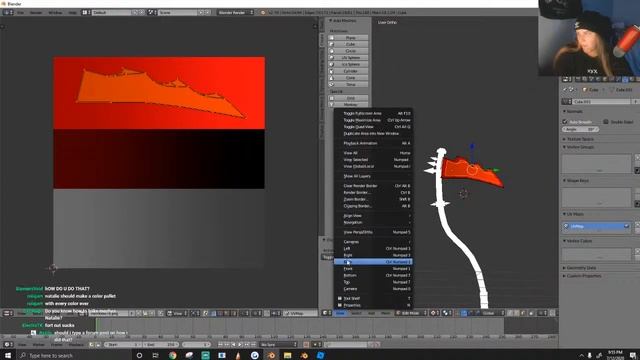Image resolution: width=640 pixels, height=360 pixels.
Task: Add a UV Sphere primitive
Action: 349,58
